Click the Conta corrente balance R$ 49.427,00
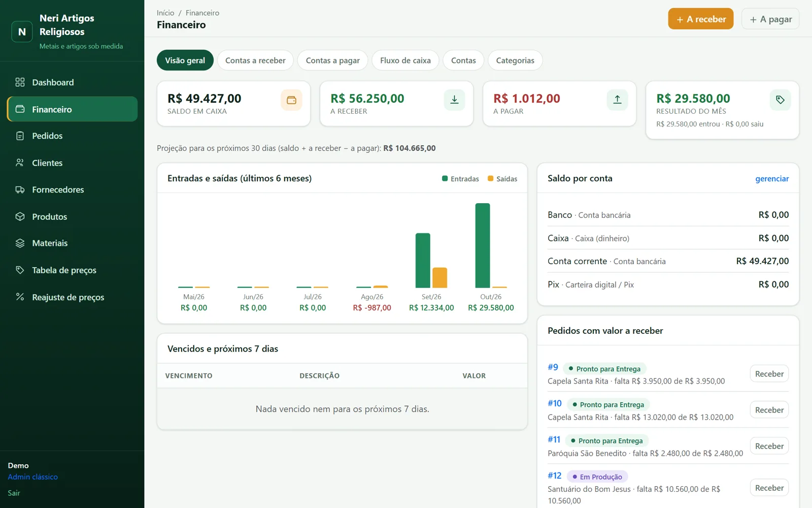This screenshot has height=508, width=812. pos(762,261)
